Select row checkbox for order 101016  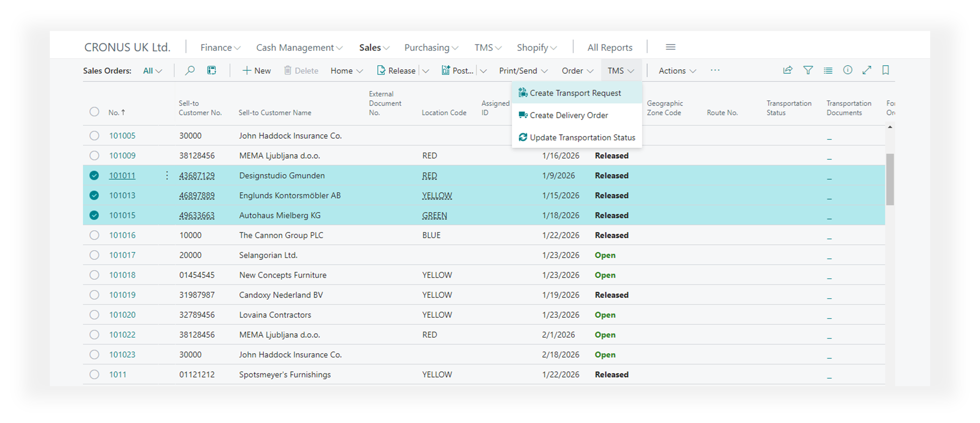tap(94, 235)
